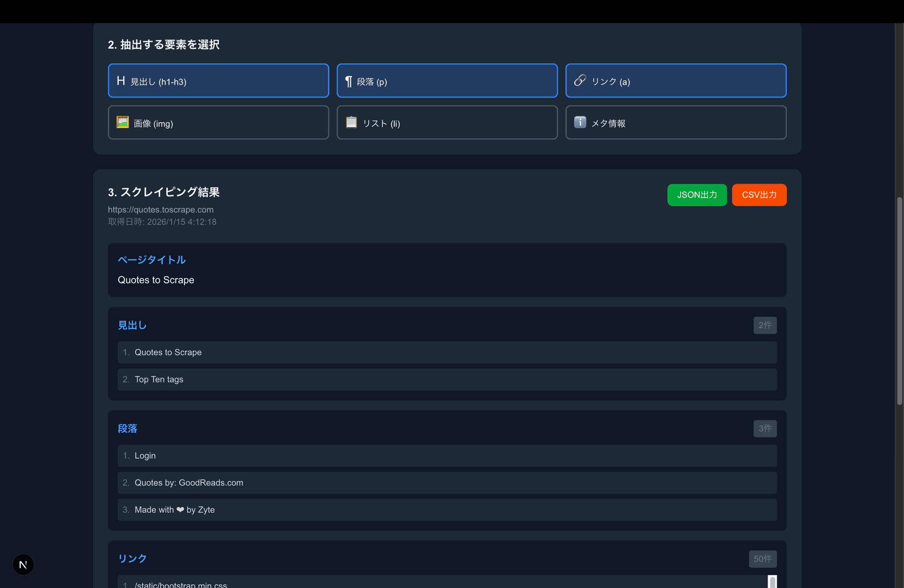Click the blue info meta icon

(x=580, y=122)
